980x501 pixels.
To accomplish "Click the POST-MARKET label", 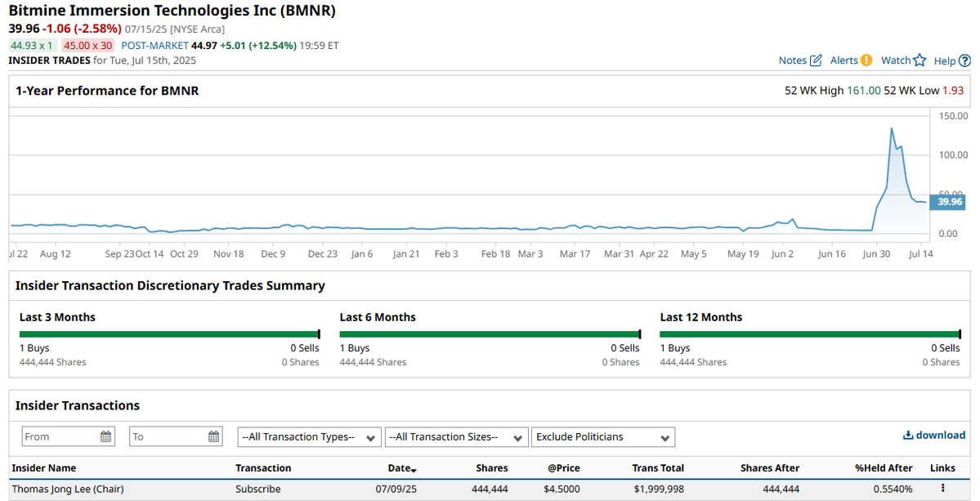I will click(155, 46).
